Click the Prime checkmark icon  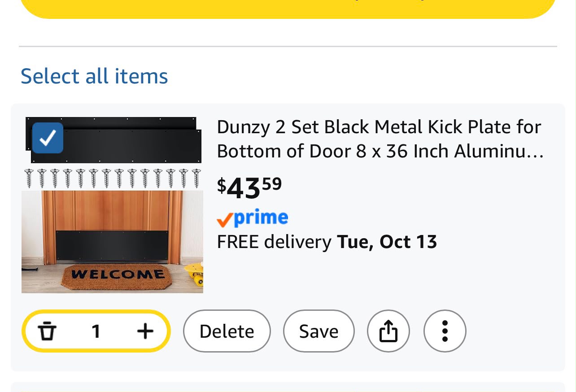click(225, 220)
